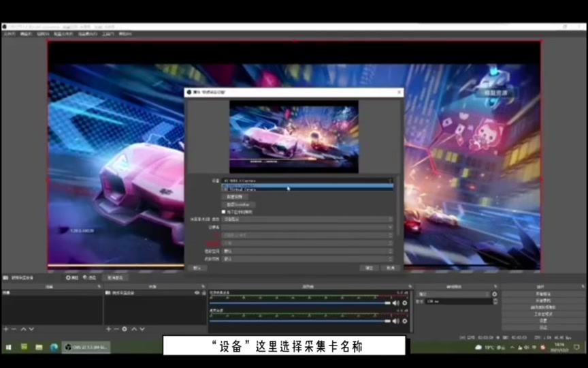Toggle lock icon of video capture source

pos(204,293)
